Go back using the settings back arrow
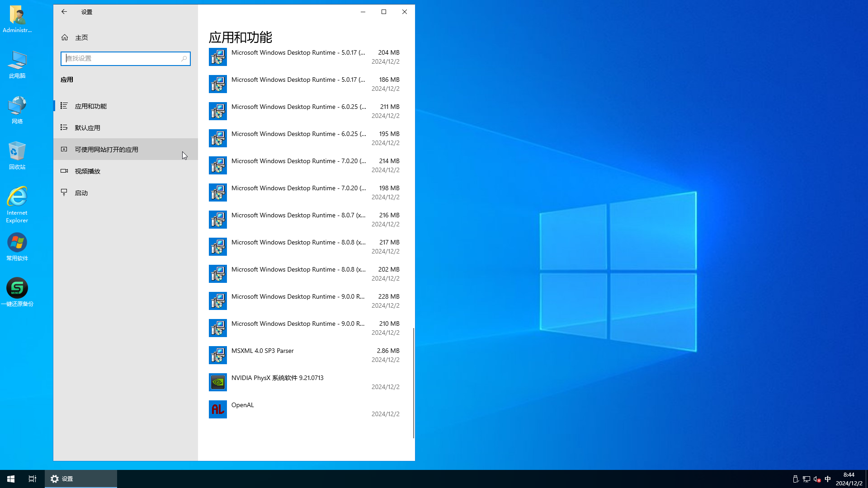Screen dimensions: 868x488 coord(64,12)
